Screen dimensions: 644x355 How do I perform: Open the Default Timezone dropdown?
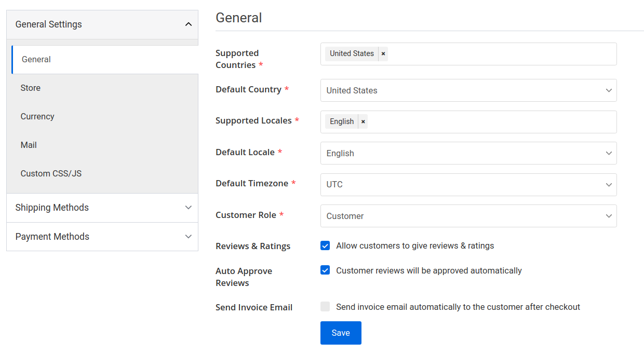point(468,185)
